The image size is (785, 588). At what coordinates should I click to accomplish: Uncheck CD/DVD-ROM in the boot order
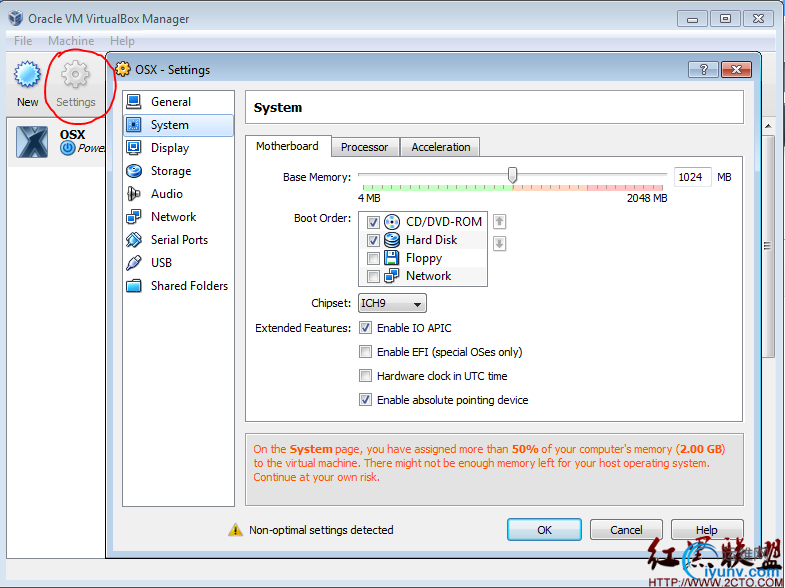pos(373,222)
